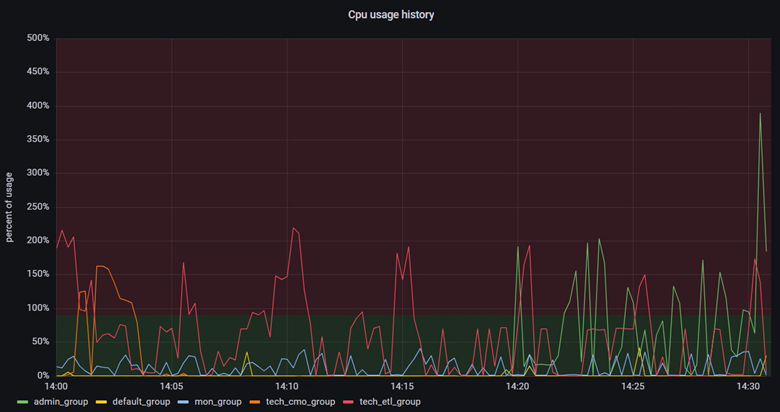The image size is (780, 412).
Task: Click the 14:20 time axis label
Action: coord(517,386)
